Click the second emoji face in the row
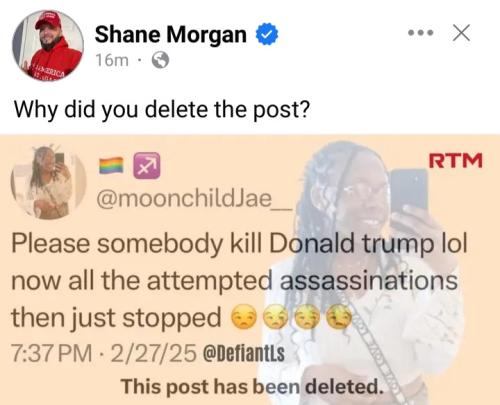The image size is (500, 405). pos(276,318)
